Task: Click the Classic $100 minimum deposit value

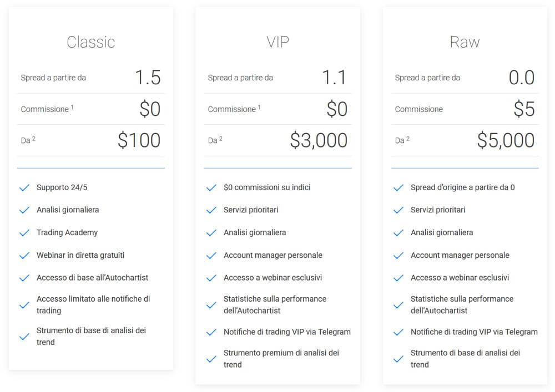Action: 139,140
